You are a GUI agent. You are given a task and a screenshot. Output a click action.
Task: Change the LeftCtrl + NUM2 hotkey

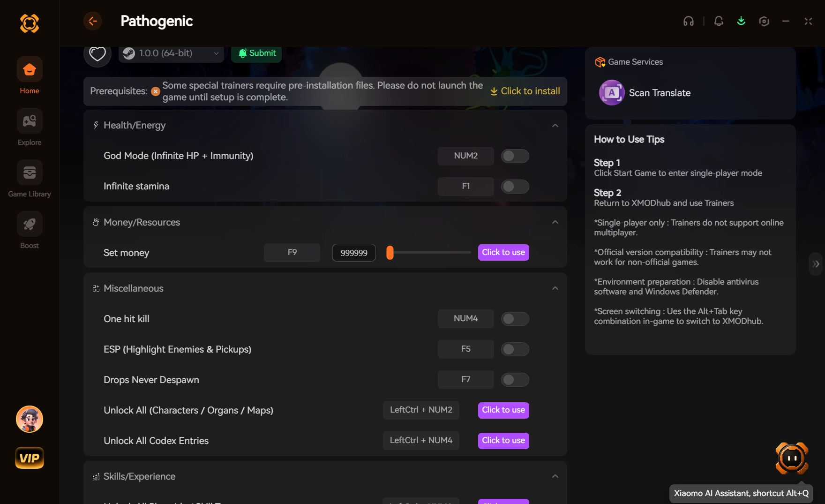click(421, 410)
